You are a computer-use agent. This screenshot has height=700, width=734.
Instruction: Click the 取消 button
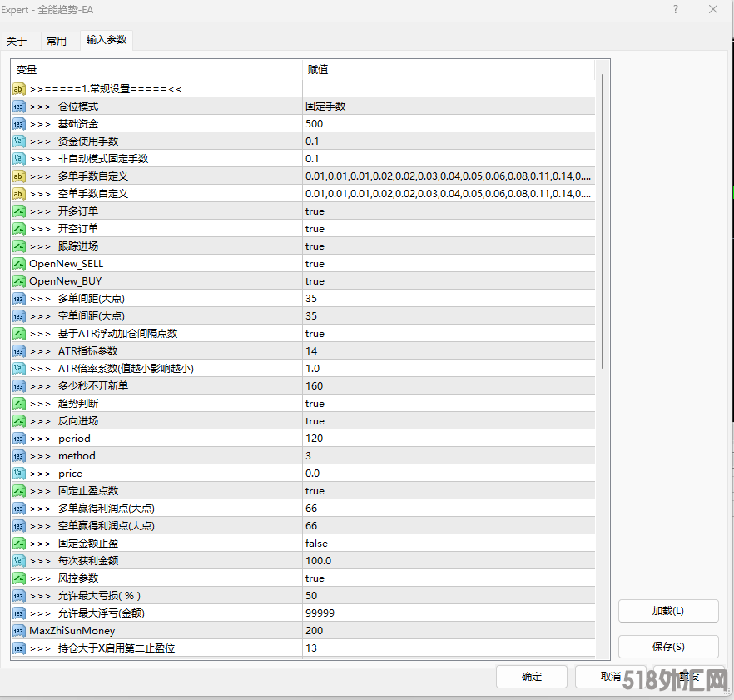coord(611,677)
